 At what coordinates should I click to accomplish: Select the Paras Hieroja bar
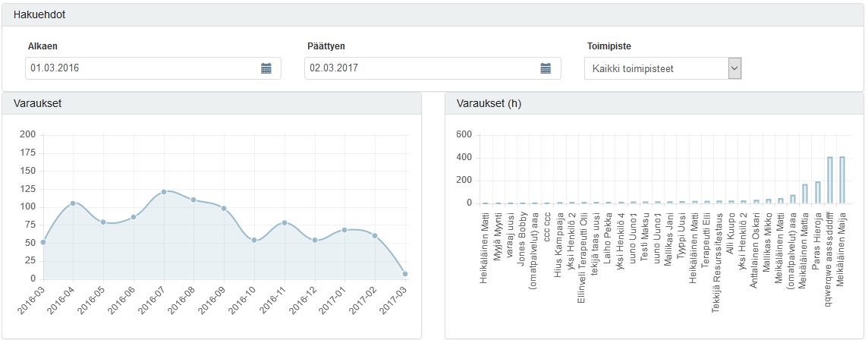[x=818, y=193]
